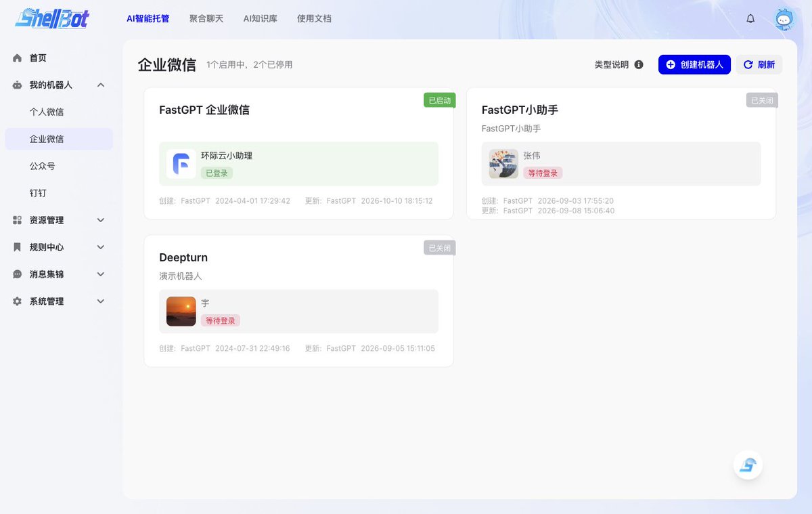Open the 使用文档 tab
812x514 pixels.
click(x=314, y=19)
